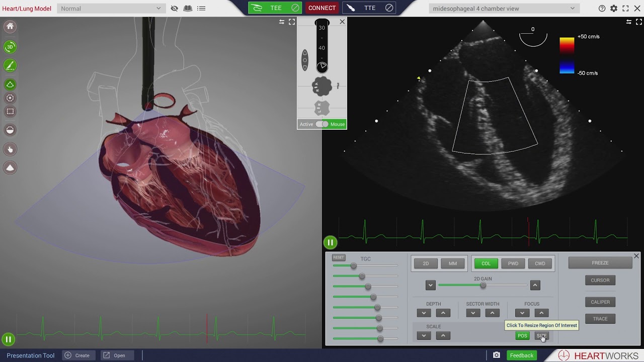
Task: Maximize the 3D heart view panel
Action: [x=292, y=22]
